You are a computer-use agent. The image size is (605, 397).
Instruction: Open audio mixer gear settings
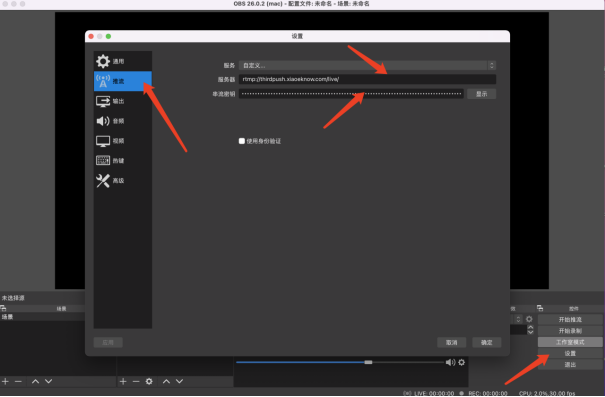tap(461, 362)
